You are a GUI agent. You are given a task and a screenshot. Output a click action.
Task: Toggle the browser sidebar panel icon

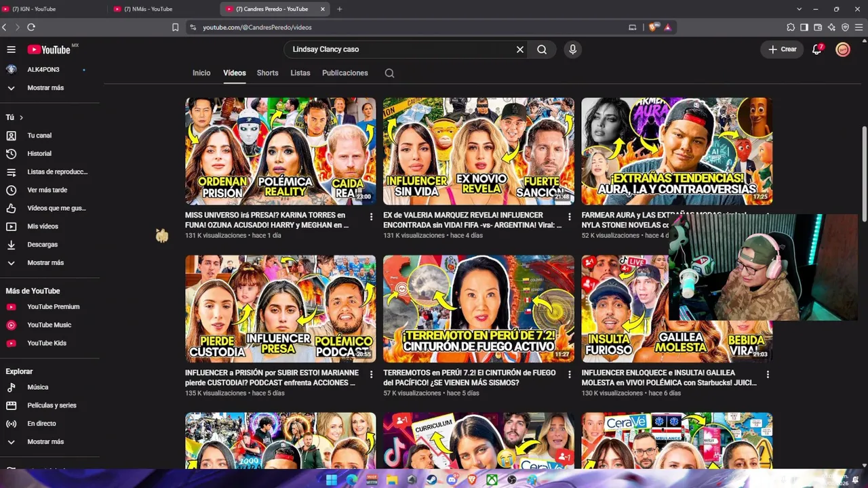[x=804, y=27]
